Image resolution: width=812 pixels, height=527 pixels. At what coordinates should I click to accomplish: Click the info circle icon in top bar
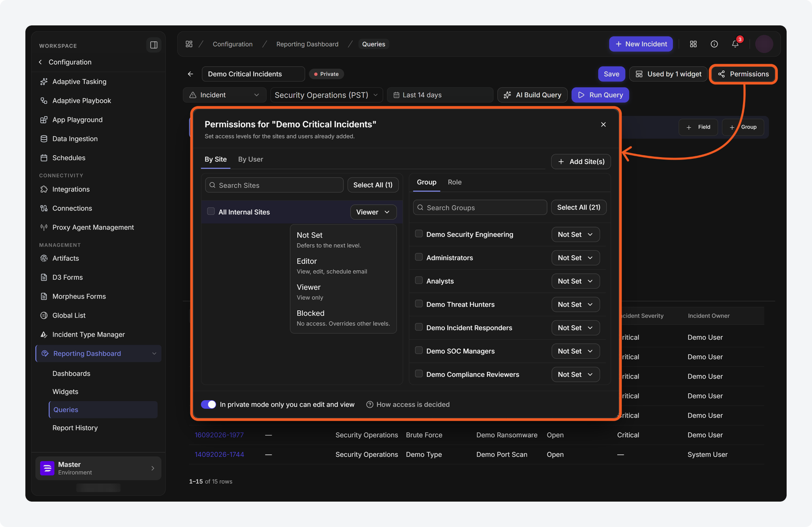(714, 44)
